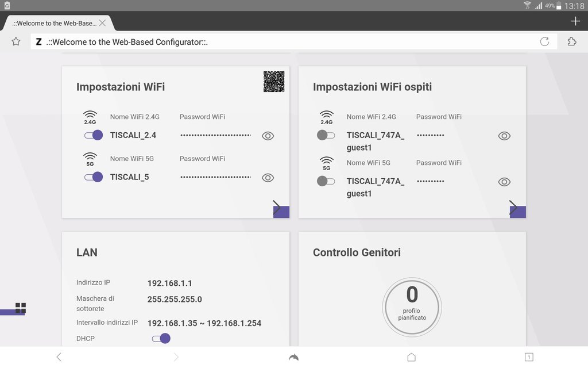Viewport: 588px width, 368px height.
Task: Click IP range 192.168.1.35 ~ 192.168.1.254
Action: (x=204, y=323)
